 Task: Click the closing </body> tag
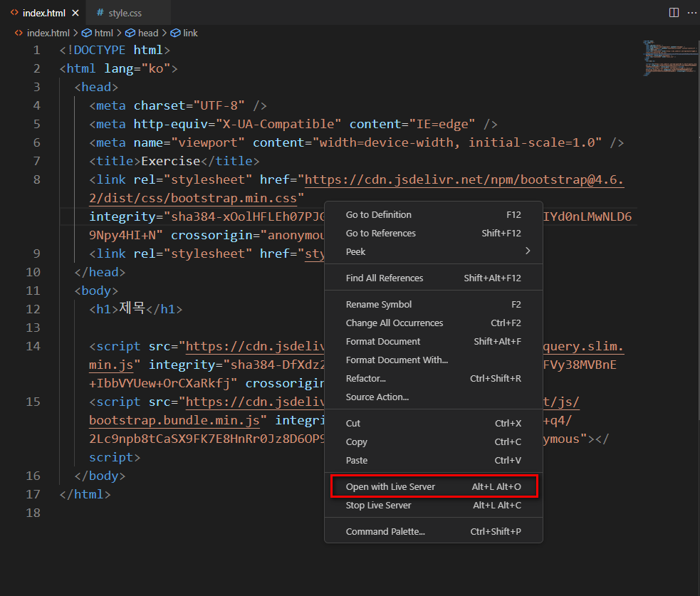(x=100, y=476)
